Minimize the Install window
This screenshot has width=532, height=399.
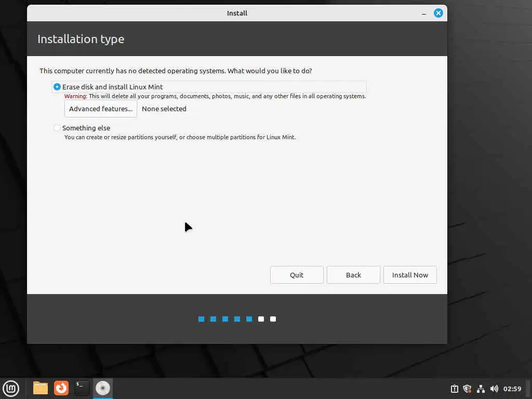pyautogui.click(x=424, y=13)
